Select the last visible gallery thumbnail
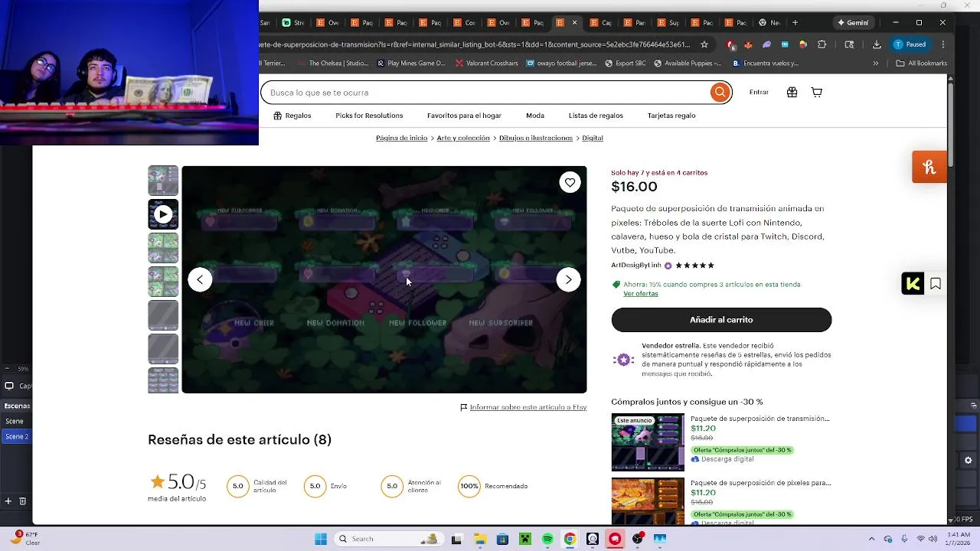Screen dimensions: 980x551 point(163,380)
